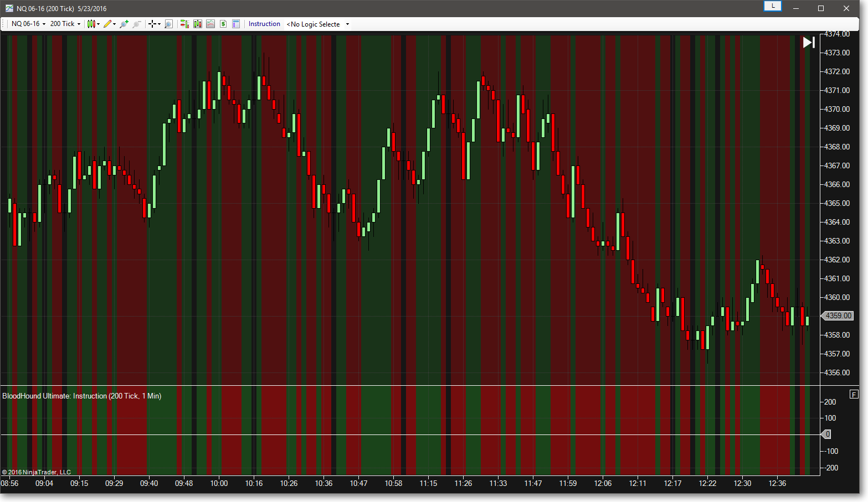This screenshot has height=502, width=868.
Task: Click the 4356.00 price axis label
Action: [837, 372]
